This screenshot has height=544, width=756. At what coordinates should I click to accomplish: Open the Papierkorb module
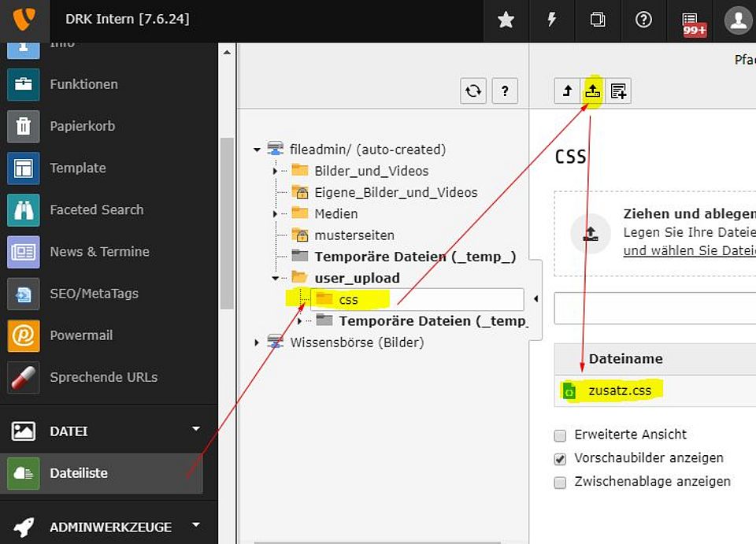point(83,126)
